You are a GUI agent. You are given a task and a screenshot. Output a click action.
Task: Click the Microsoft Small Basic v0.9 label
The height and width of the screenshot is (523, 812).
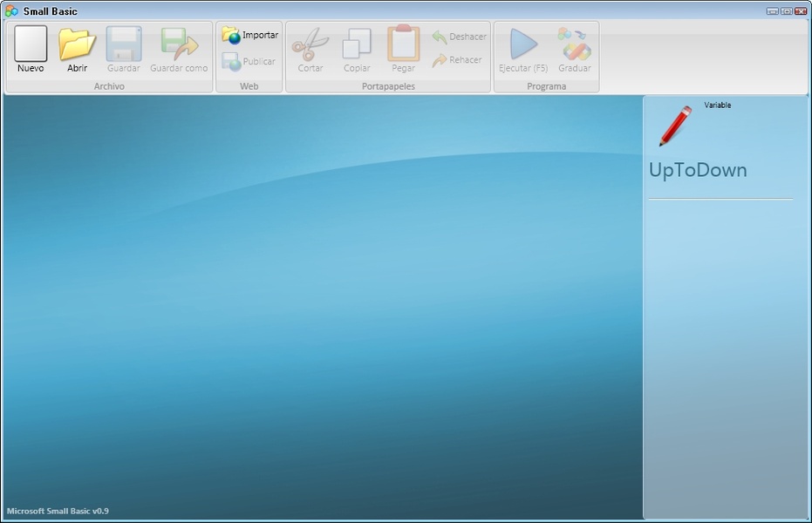[x=58, y=511]
